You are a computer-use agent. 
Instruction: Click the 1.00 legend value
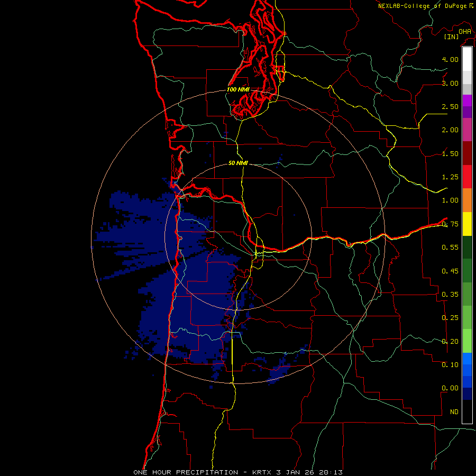450,200
